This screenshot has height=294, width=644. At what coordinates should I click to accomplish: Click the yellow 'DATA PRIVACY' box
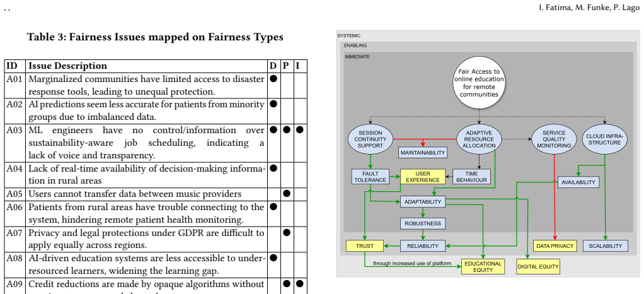[555, 246]
